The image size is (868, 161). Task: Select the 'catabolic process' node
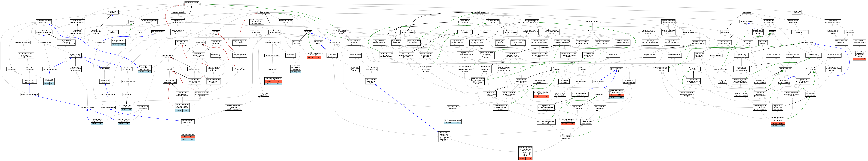point(592,22)
